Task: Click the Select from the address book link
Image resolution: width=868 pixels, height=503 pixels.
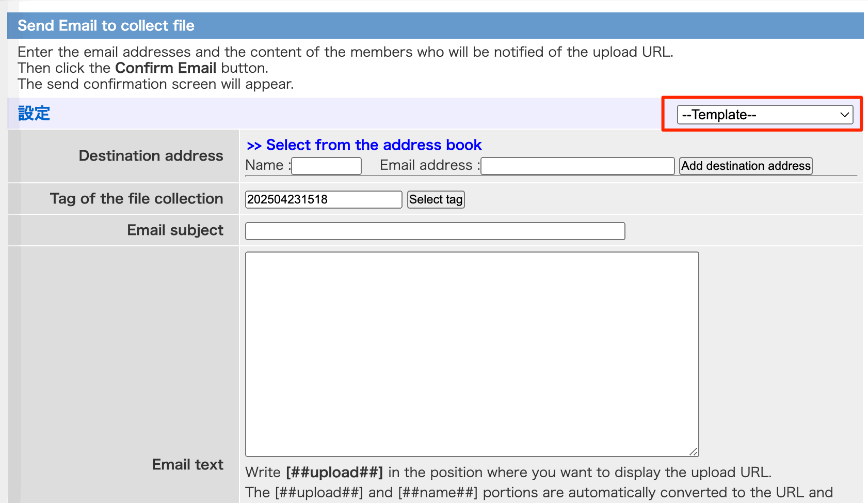Action: tap(364, 145)
